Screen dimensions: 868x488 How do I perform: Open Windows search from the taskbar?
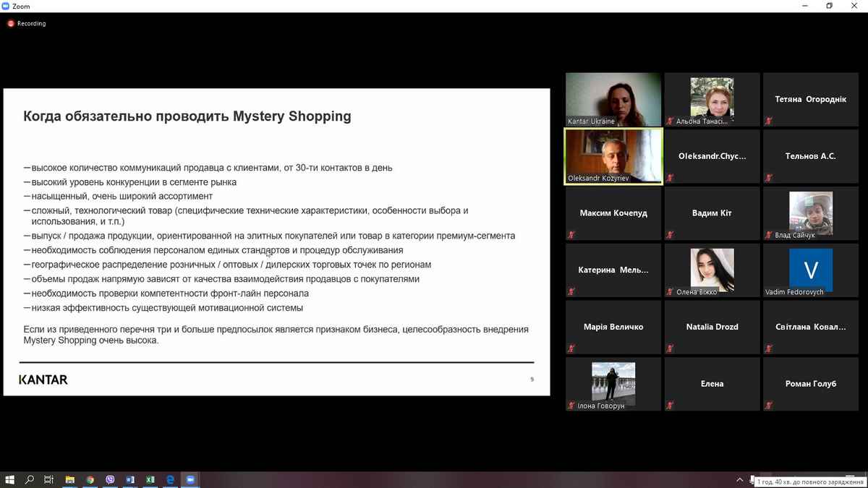pos(30,479)
